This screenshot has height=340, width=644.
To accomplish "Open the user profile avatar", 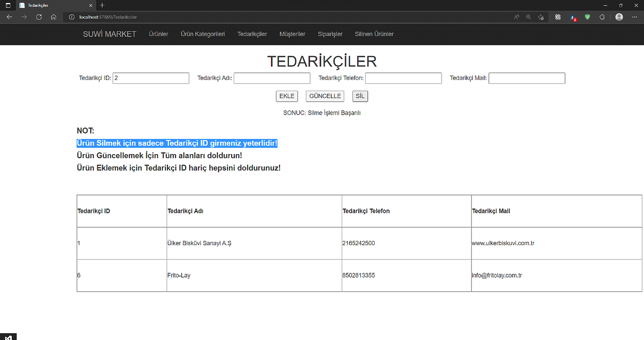I will (x=619, y=17).
